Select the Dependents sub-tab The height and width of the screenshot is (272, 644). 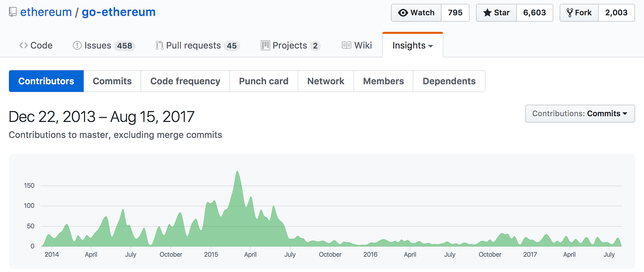pyautogui.click(x=449, y=81)
